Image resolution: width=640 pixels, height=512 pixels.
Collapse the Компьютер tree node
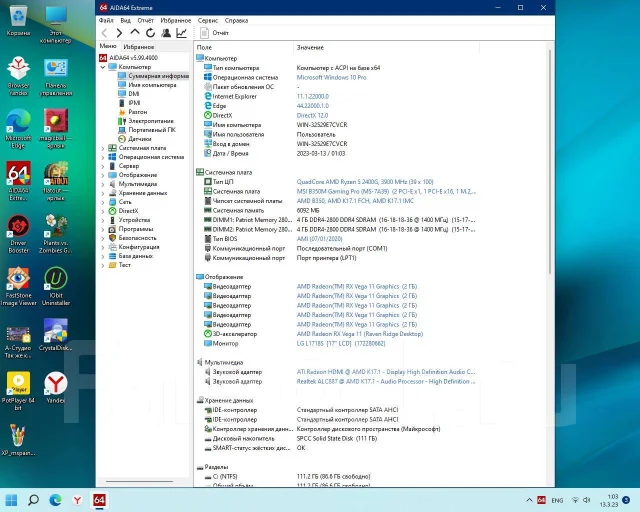(102, 67)
